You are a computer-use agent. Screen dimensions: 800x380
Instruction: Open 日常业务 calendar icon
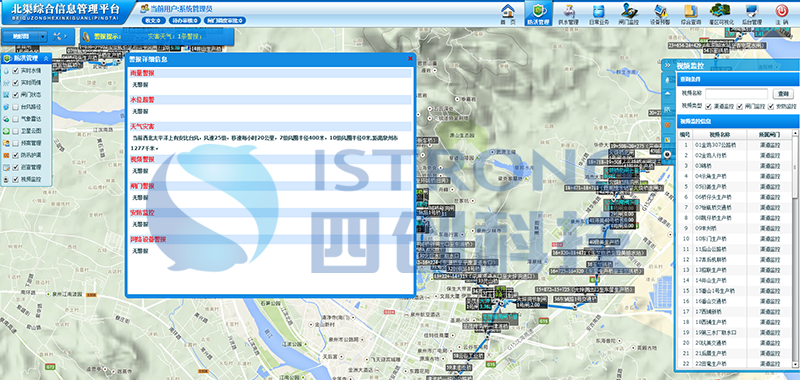[x=598, y=11]
